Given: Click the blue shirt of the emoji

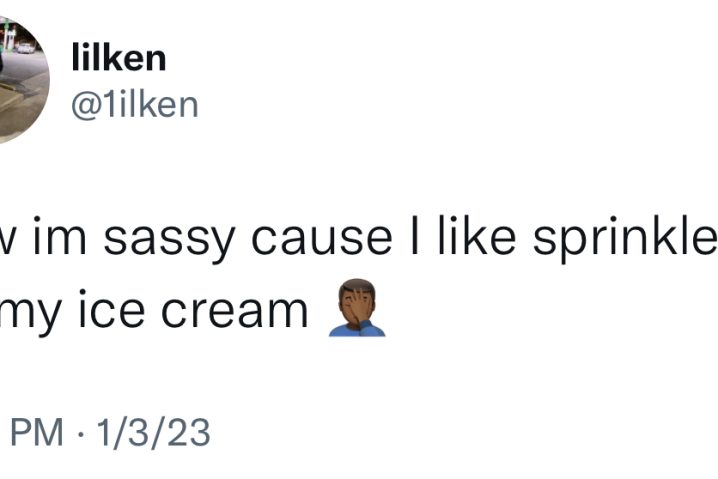Looking at the screenshot, I should [x=357, y=330].
